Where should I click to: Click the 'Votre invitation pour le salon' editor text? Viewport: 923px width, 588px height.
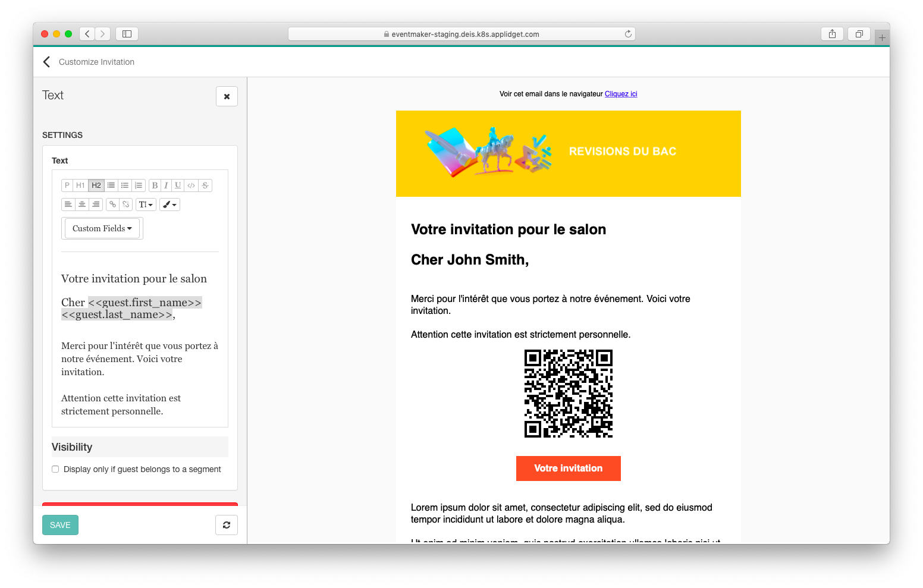click(x=134, y=279)
